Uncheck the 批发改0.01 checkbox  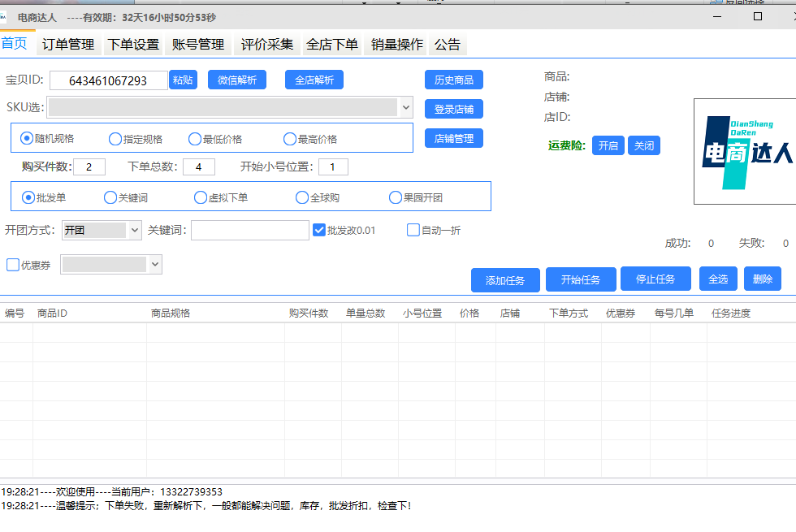(x=319, y=230)
